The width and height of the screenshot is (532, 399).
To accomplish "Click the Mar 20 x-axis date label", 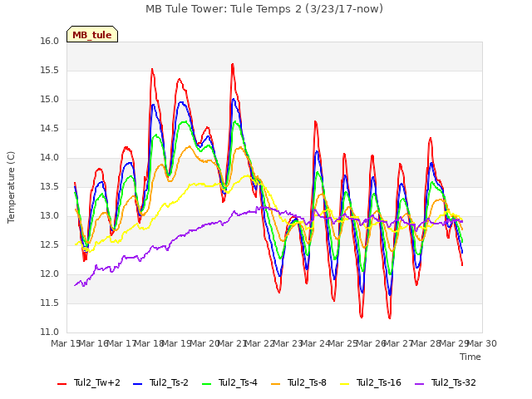I will pos(205,343).
